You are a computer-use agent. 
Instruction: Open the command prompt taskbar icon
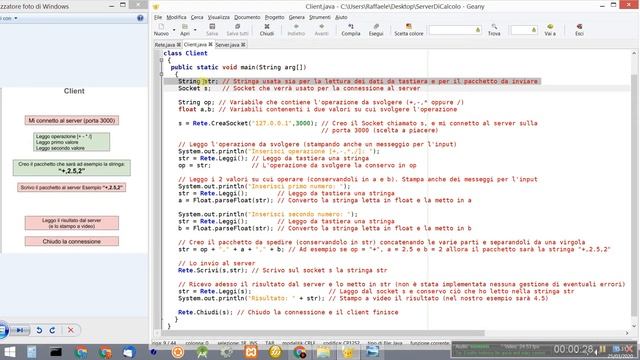56,352
